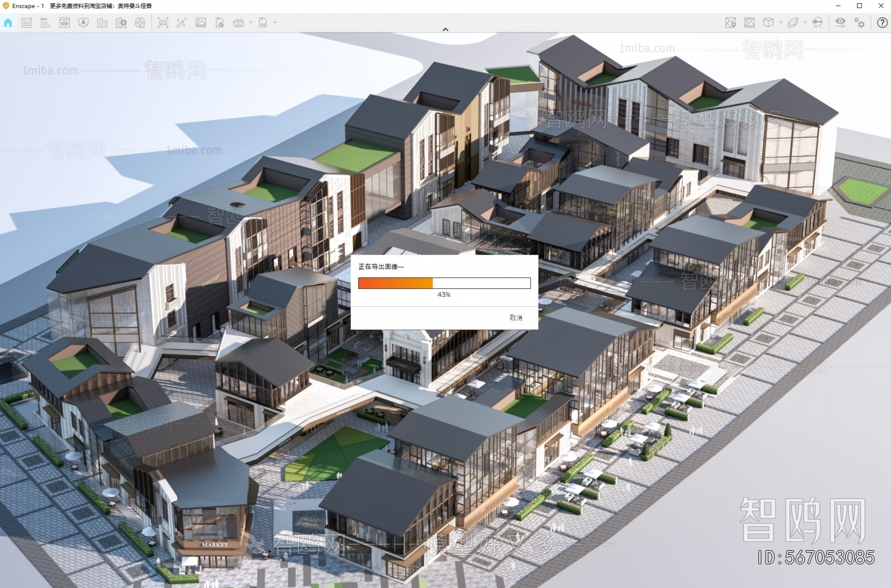Click the 43% export progress bar

coord(444,283)
